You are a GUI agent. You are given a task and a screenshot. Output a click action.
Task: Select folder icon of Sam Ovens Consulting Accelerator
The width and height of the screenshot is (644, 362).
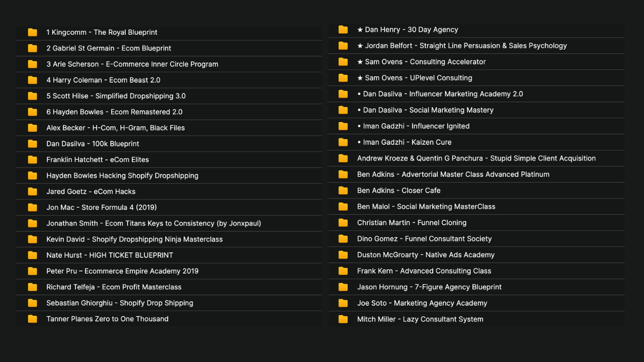[x=343, y=62]
